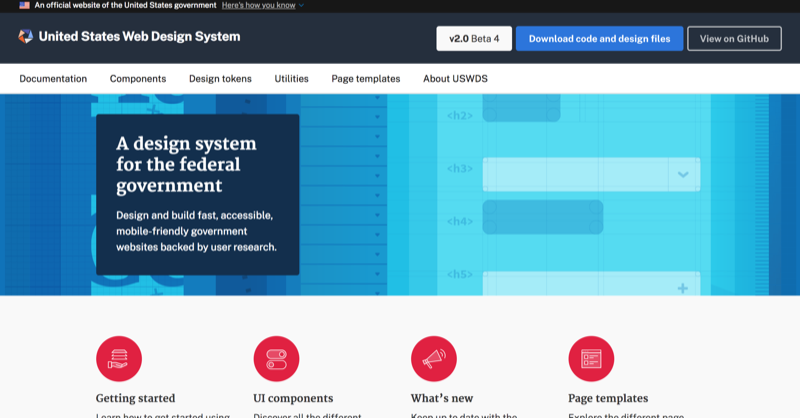The image size is (800, 418).
Task: Open the Documentation menu item
Action: [53, 79]
